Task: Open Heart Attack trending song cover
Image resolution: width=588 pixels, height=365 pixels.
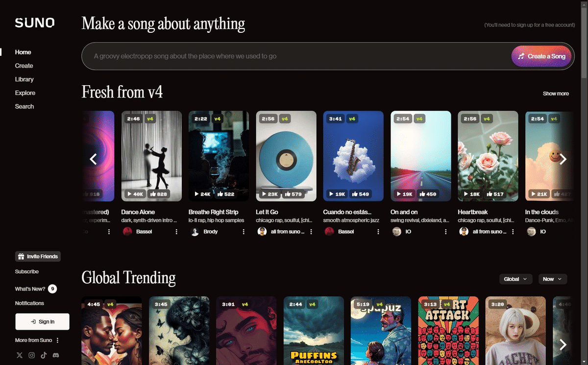Action: click(x=448, y=331)
